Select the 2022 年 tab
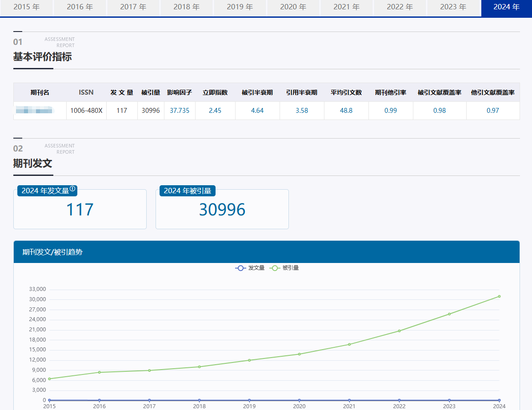The height and width of the screenshot is (410, 532). click(400, 8)
